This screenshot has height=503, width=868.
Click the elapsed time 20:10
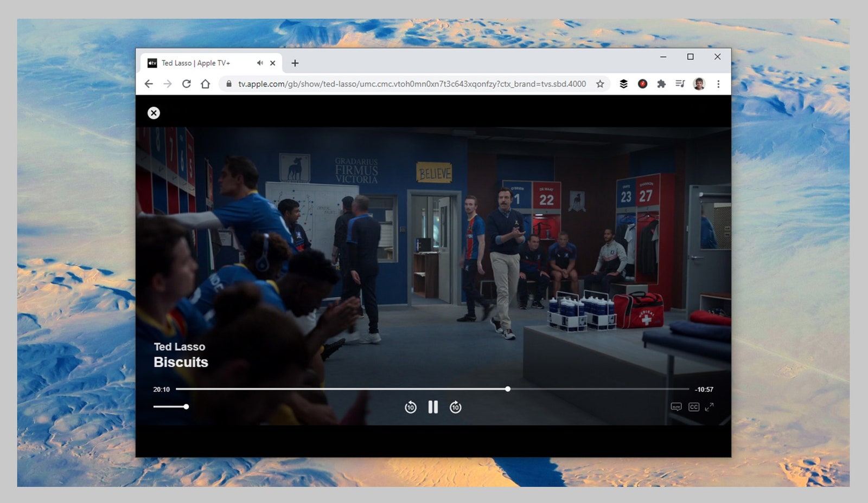(x=162, y=389)
